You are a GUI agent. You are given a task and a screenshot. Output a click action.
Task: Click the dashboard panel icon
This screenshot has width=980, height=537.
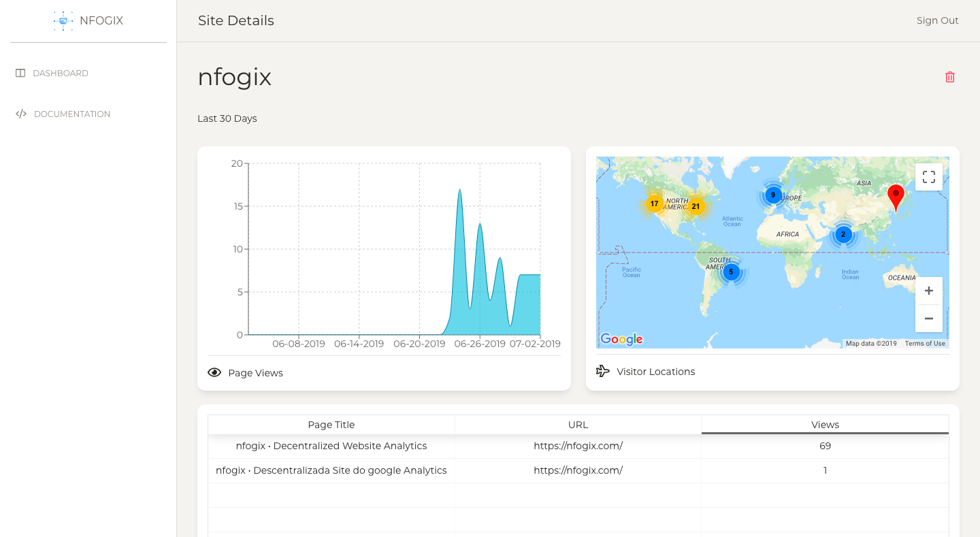20,73
